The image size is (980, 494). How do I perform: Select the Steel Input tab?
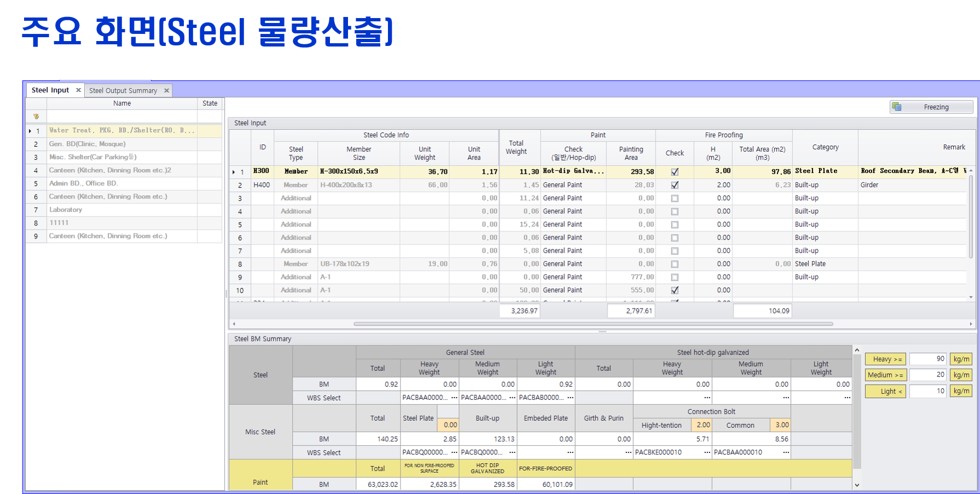pos(50,90)
